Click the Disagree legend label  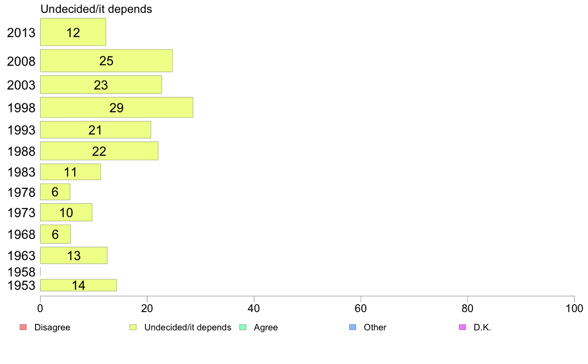(52, 327)
